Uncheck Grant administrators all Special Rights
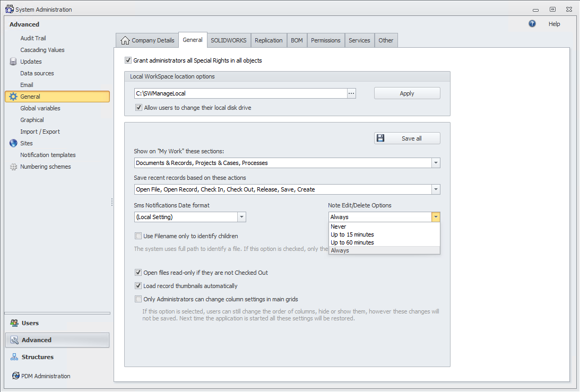 [128, 60]
